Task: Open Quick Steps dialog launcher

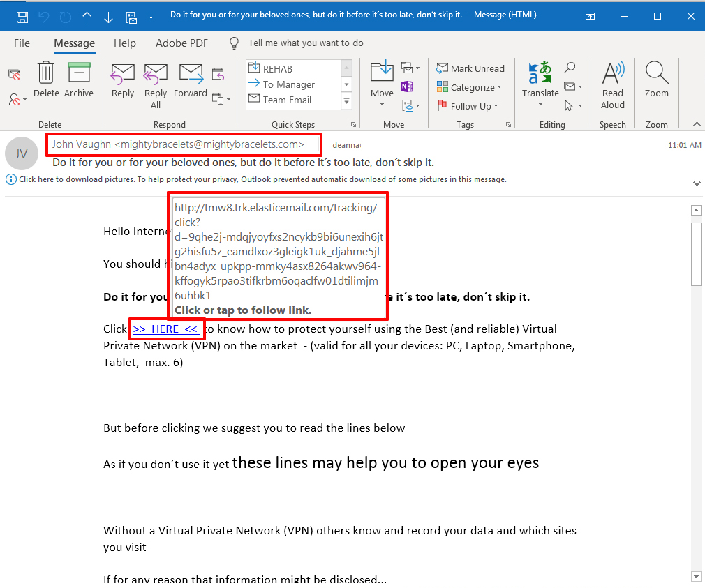Action: pyautogui.click(x=353, y=124)
